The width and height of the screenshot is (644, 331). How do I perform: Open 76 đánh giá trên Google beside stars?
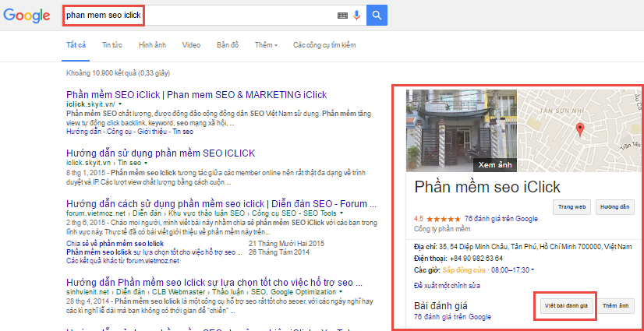coord(501,219)
